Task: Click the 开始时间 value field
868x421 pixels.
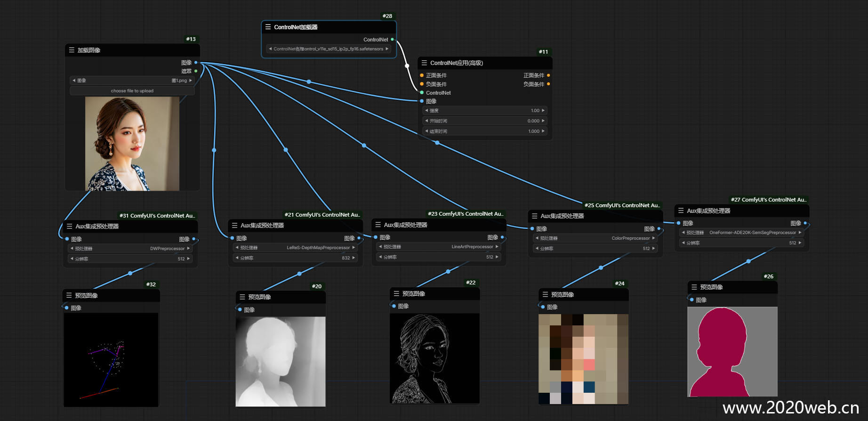Action: tap(485, 121)
